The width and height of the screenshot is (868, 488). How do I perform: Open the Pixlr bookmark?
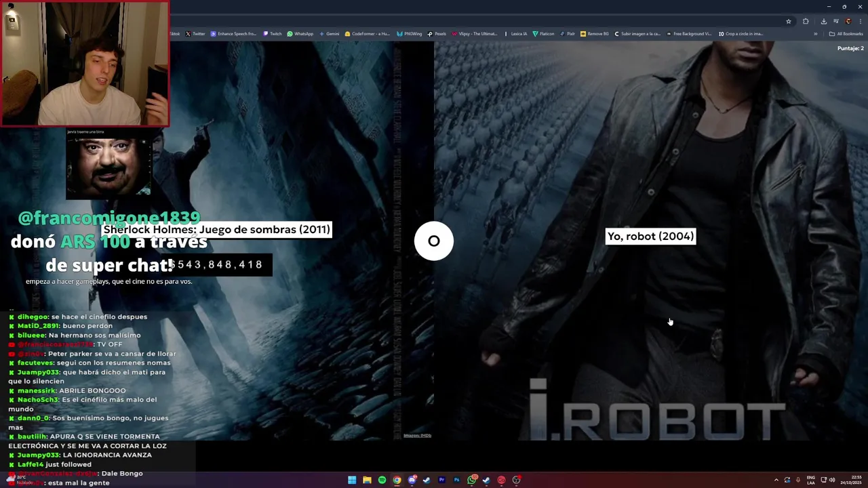click(x=568, y=33)
